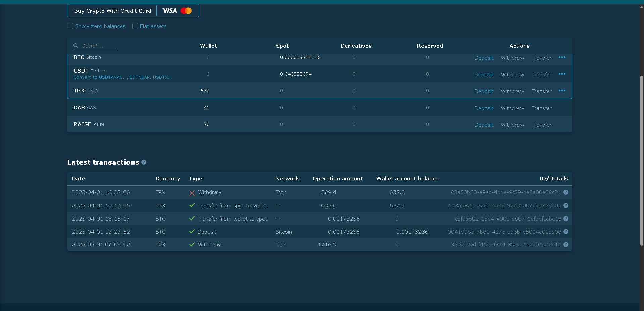The width and height of the screenshot is (644, 311).
Task: Click help icon beside Latest transactions
Action: click(x=144, y=162)
